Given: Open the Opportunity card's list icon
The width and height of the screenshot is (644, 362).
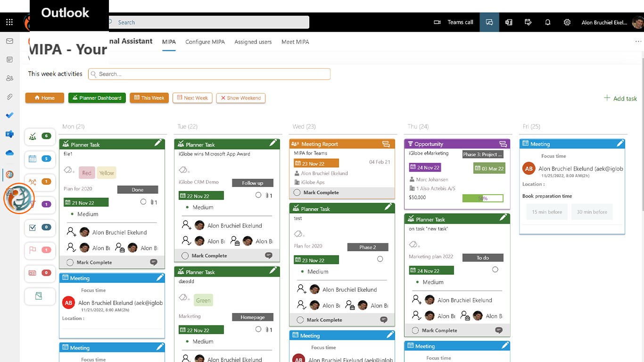Looking at the screenshot, I should (x=503, y=144).
